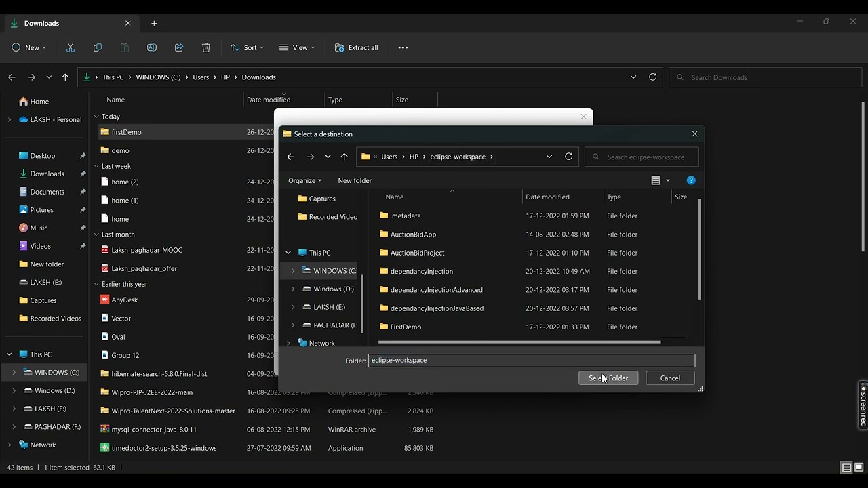Click Extract all in Explorer toolbar
868x488 pixels.
click(356, 47)
